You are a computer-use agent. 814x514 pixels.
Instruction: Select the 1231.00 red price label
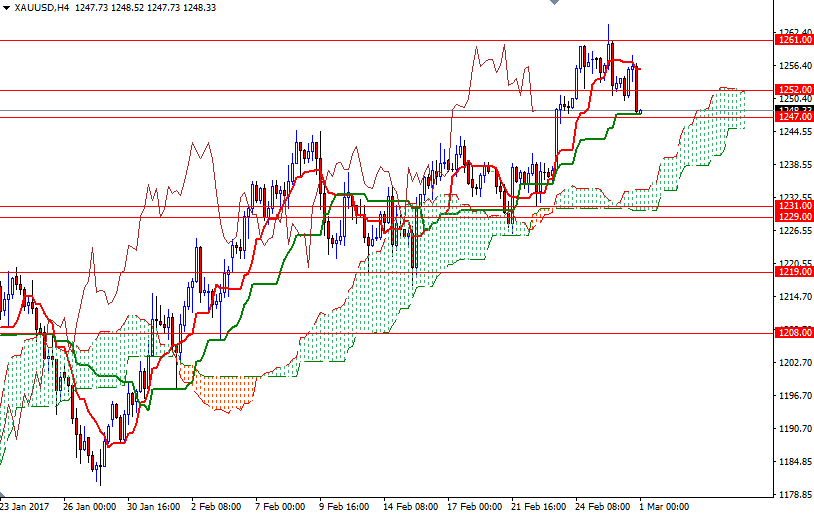pos(794,205)
